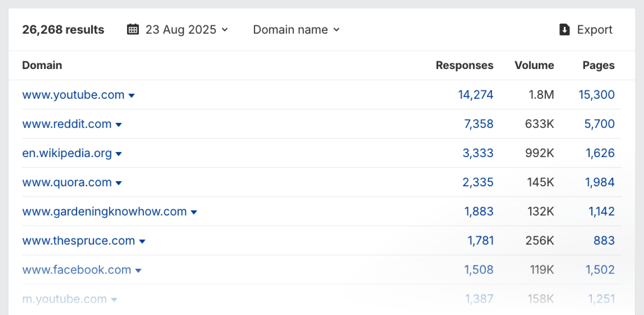Viewport: 644px width, 315px height.
Task: Sort by the Responses column header
Action: tap(464, 66)
